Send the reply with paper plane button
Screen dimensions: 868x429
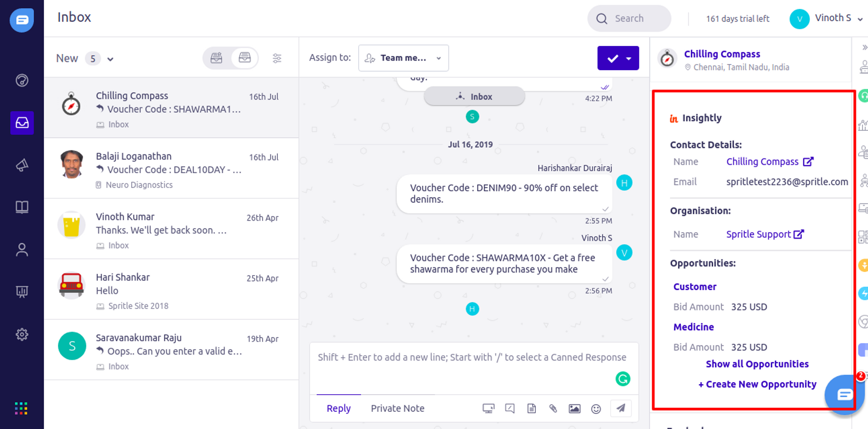click(621, 408)
